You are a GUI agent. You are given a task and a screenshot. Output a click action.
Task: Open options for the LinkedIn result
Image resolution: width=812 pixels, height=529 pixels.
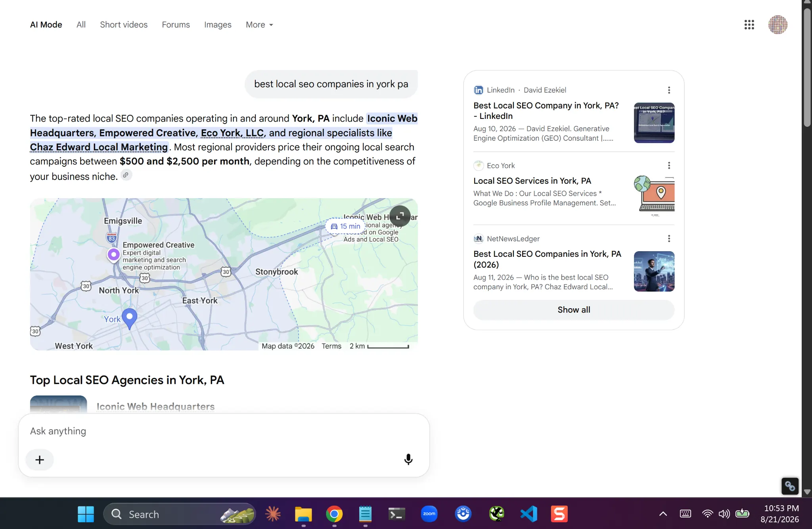coord(669,90)
